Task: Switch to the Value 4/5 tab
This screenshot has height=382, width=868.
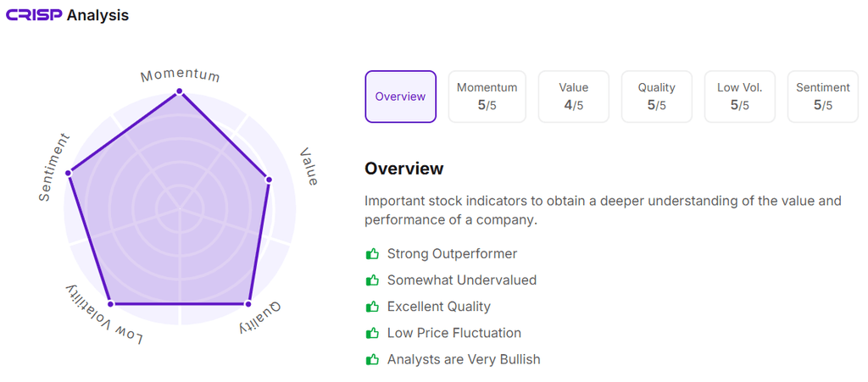Action: (x=573, y=97)
